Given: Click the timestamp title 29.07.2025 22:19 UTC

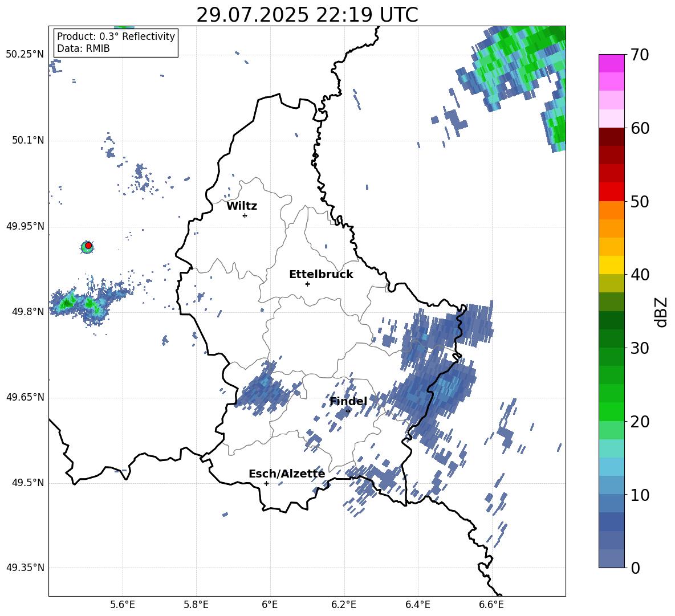Looking at the screenshot, I should 307,15.
